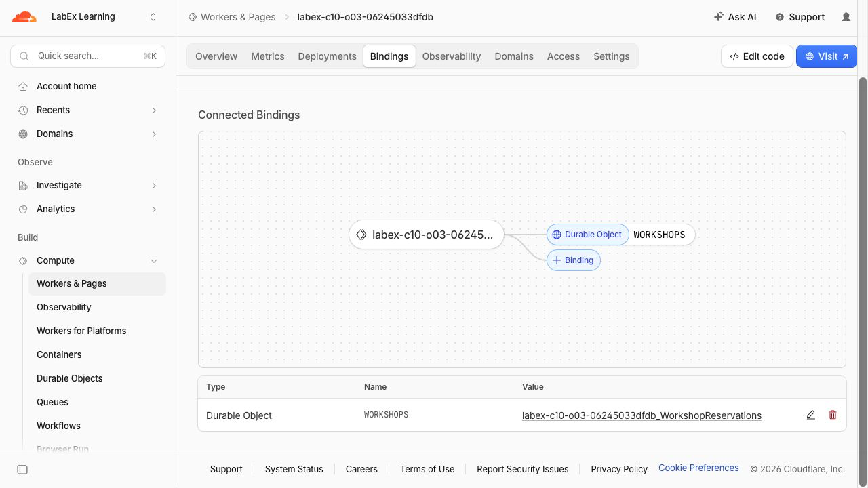Select the Durable Object WORKSHOPS node
The width and height of the screenshot is (868, 488).
621,235
